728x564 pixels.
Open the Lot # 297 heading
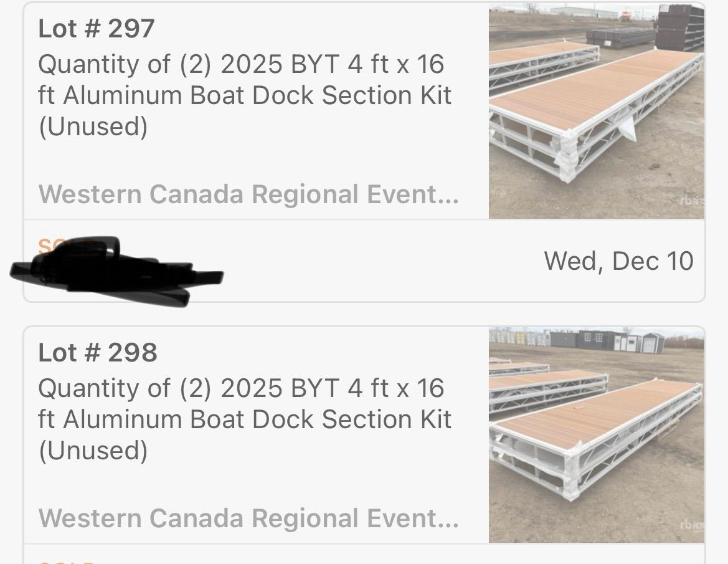click(97, 29)
